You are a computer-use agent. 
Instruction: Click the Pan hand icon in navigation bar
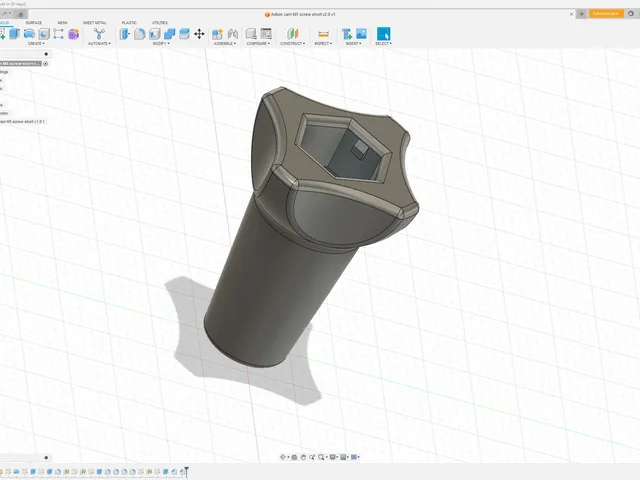click(x=303, y=457)
